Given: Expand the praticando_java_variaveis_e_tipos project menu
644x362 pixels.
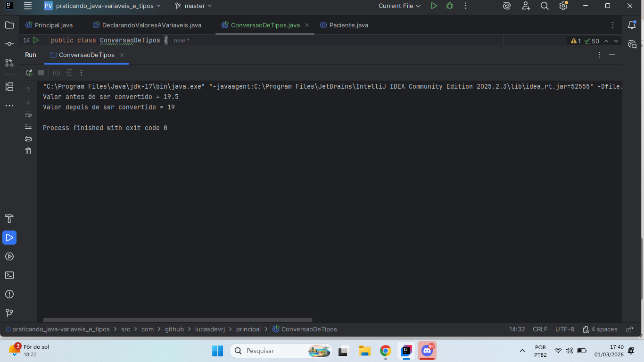Looking at the screenshot, I should [x=108, y=6].
